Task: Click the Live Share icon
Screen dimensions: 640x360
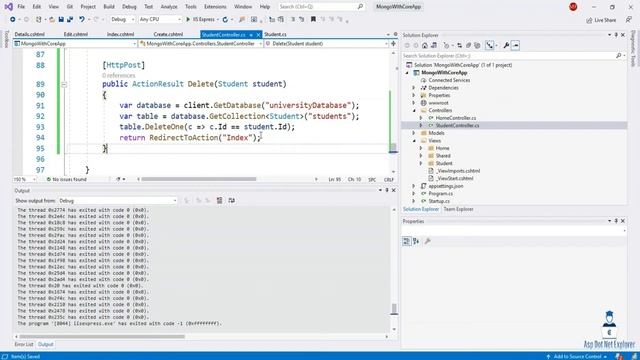Action: tap(589, 20)
